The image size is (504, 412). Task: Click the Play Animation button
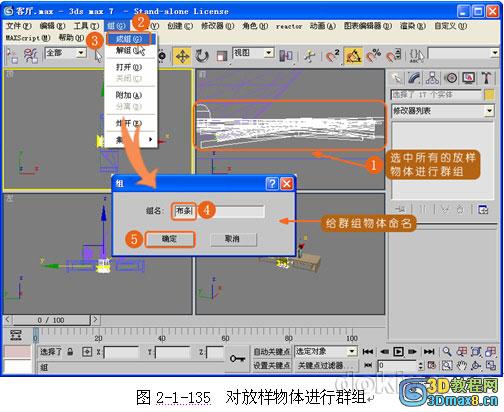[x=398, y=351]
